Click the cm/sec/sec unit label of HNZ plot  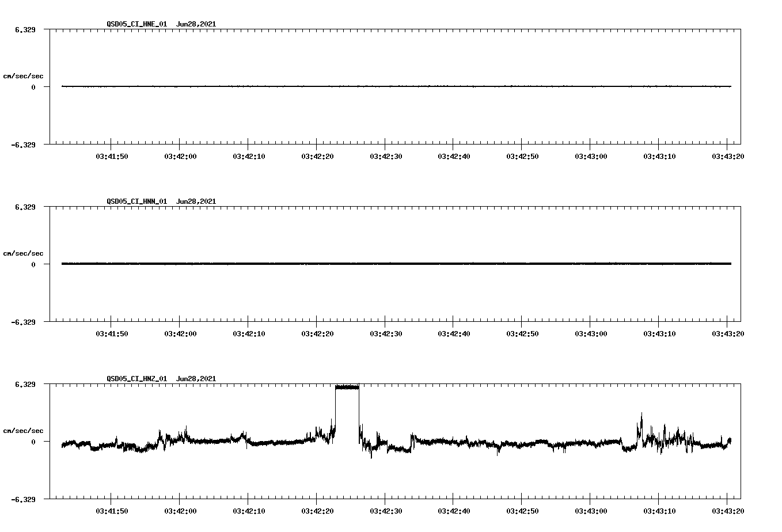(23, 431)
